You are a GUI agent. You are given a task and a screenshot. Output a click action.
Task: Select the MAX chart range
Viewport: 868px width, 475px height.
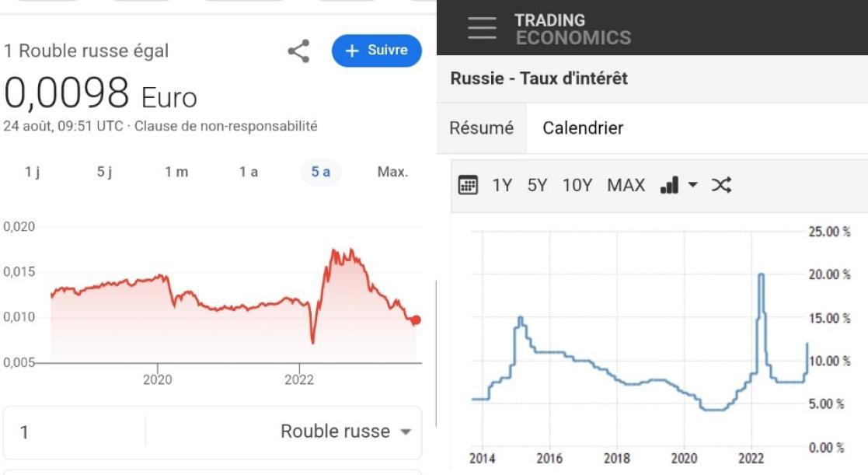(x=626, y=185)
